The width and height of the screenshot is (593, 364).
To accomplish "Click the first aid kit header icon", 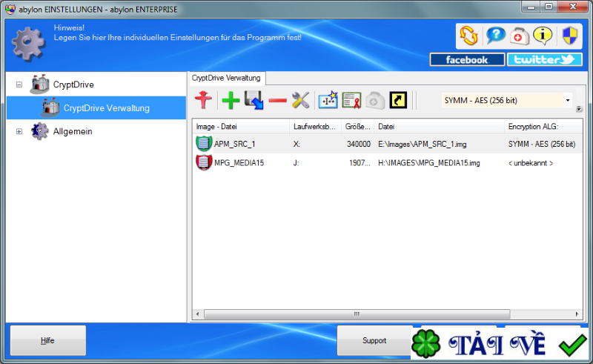I will click(520, 36).
